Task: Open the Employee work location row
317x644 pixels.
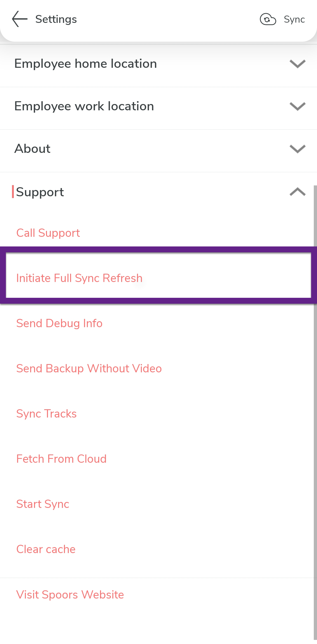Action: (x=84, y=106)
